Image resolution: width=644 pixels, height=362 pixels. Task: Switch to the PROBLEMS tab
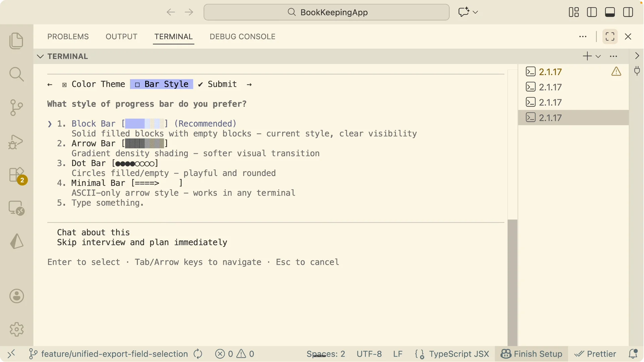click(68, 37)
